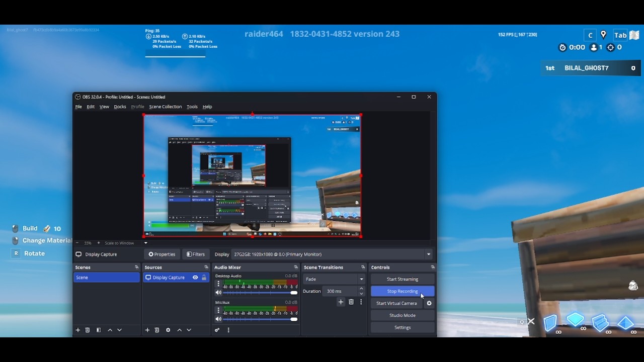The height and width of the screenshot is (362, 644).
Task: Open the Tools menu
Action: [192, 107]
